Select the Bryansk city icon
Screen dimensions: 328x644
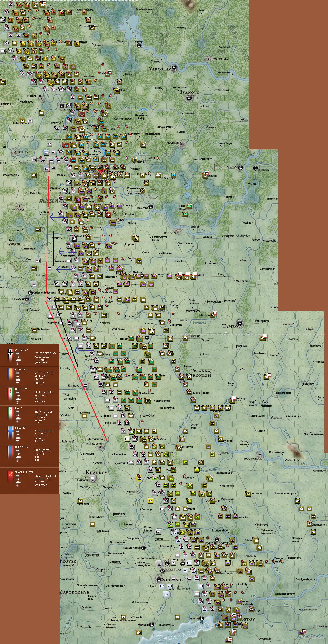coord(27,299)
